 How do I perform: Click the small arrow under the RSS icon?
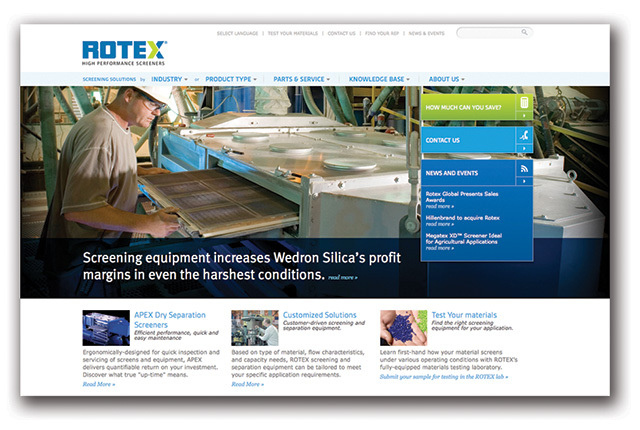pos(525,182)
